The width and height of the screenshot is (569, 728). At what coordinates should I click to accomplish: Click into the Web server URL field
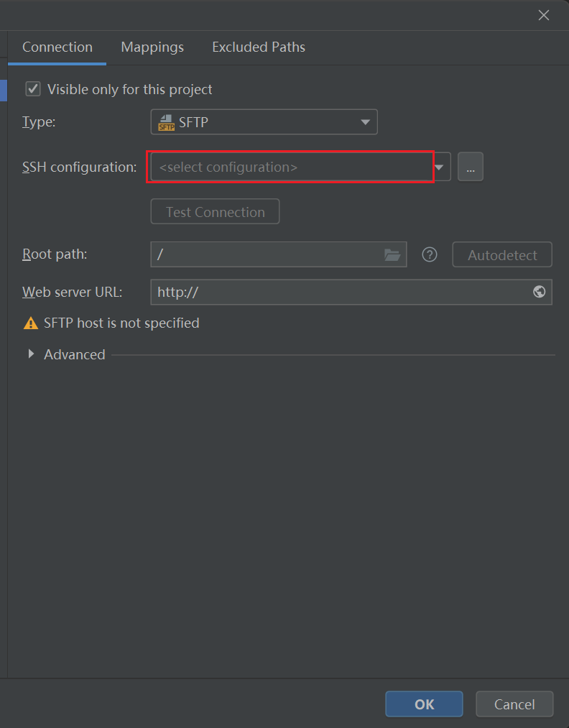[351, 292]
